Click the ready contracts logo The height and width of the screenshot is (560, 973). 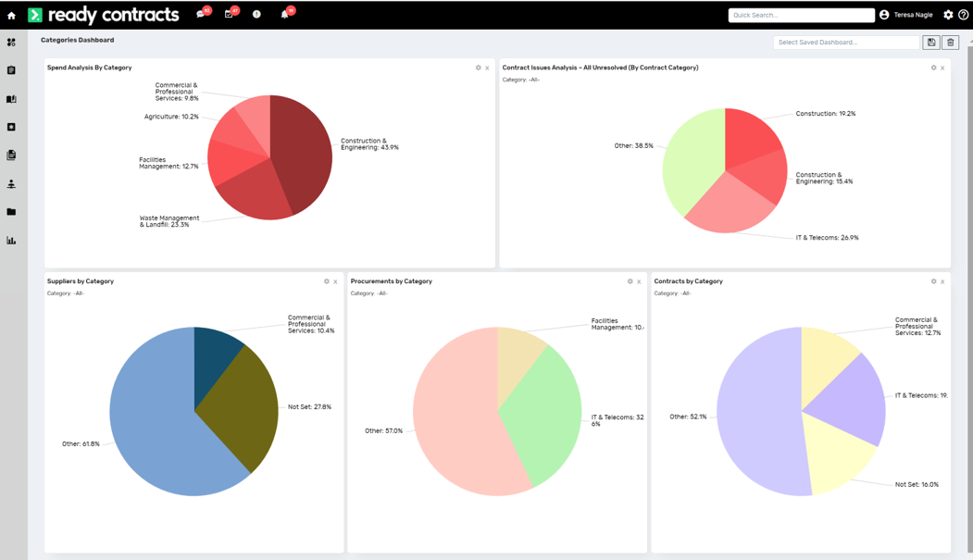click(104, 15)
